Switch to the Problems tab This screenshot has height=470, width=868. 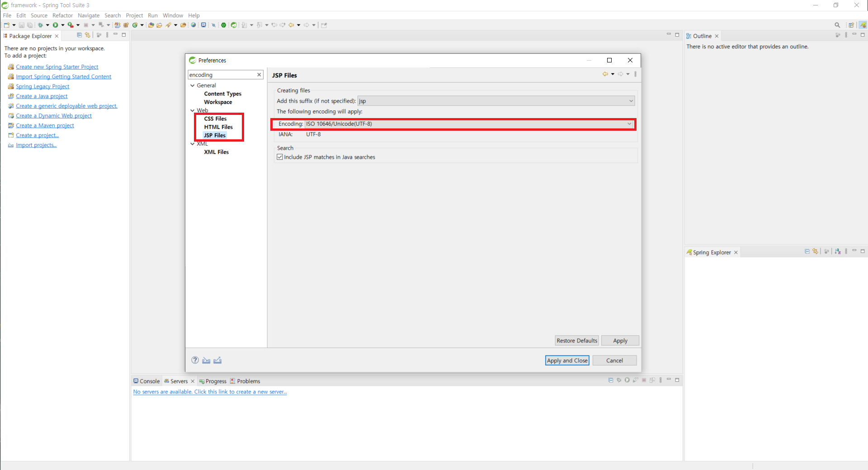(x=245, y=381)
